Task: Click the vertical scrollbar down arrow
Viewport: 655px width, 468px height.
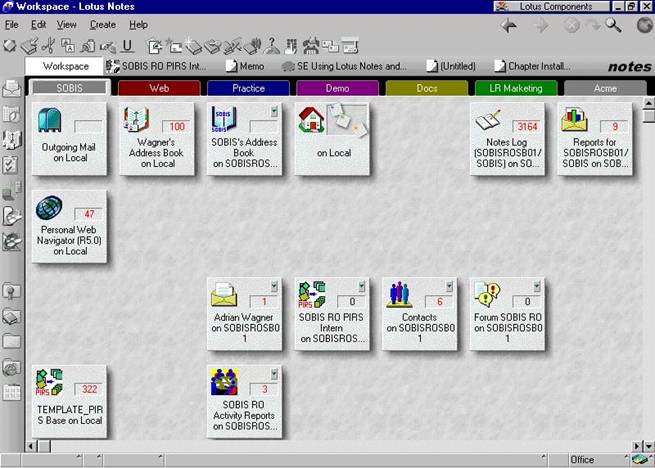Action: 649,445
